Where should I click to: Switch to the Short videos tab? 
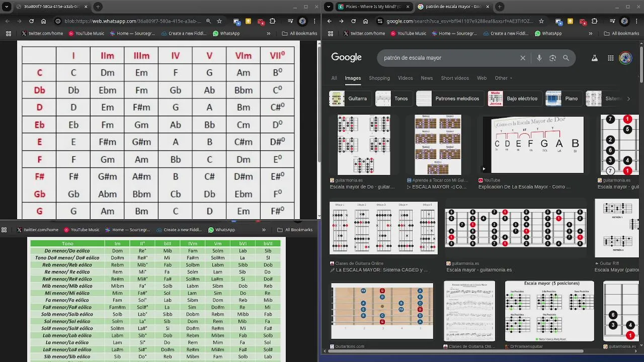(x=455, y=78)
